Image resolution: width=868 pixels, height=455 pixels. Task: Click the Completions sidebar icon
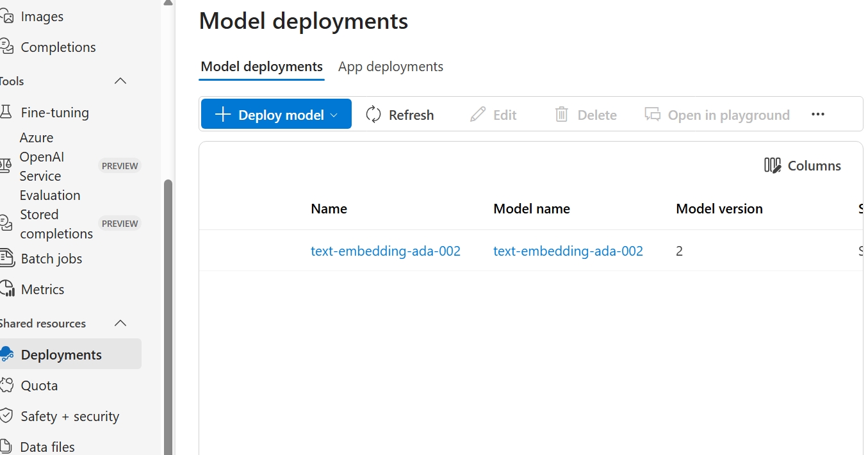coord(6,47)
